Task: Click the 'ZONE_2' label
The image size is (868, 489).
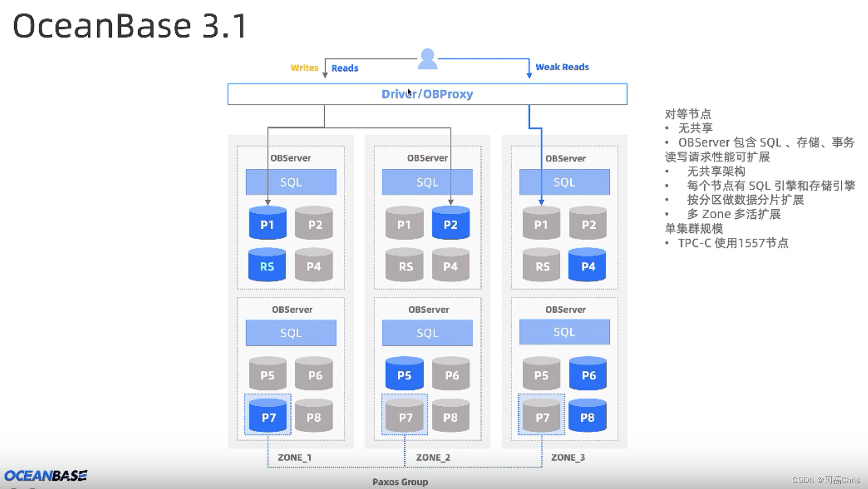Action: click(433, 458)
